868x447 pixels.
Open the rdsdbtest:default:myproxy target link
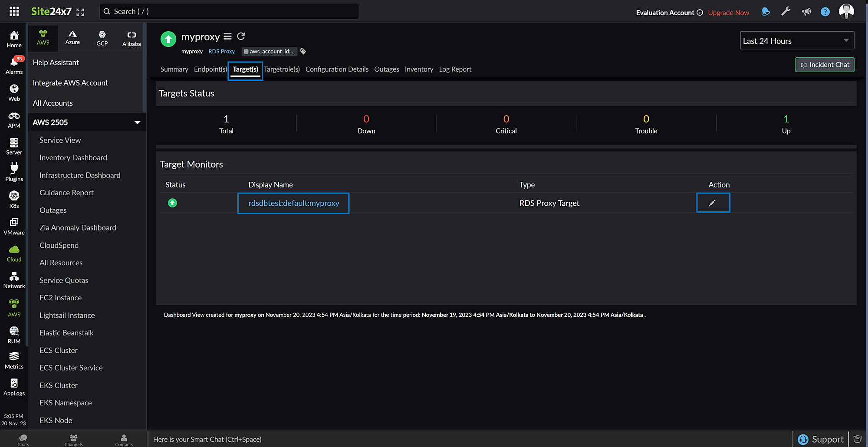[293, 203]
